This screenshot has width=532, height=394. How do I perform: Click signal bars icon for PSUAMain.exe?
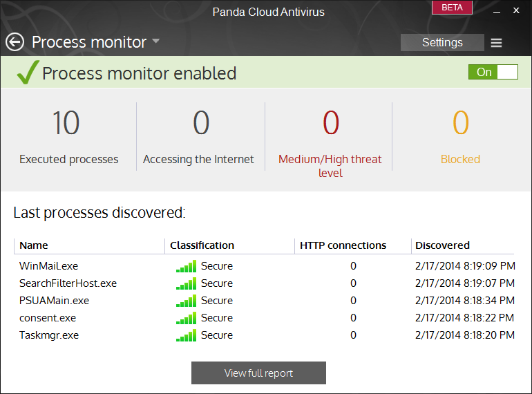click(x=186, y=301)
